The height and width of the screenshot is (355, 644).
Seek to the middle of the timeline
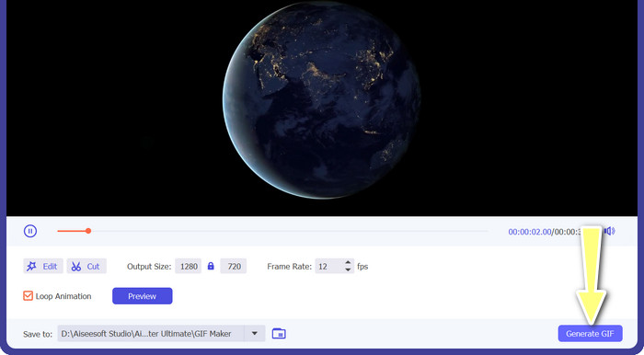[x=272, y=231]
